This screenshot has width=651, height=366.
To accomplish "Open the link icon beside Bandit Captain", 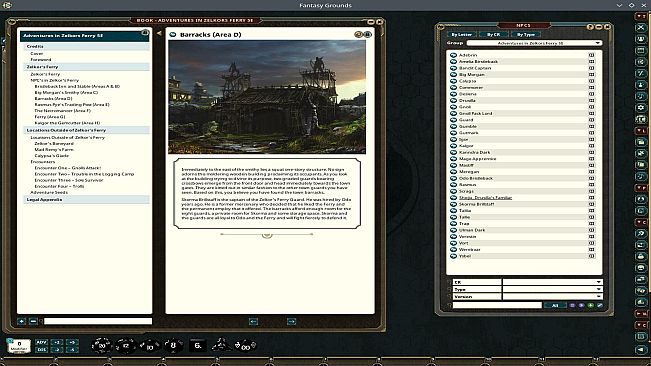I will pyautogui.click(x=453, y=68).
